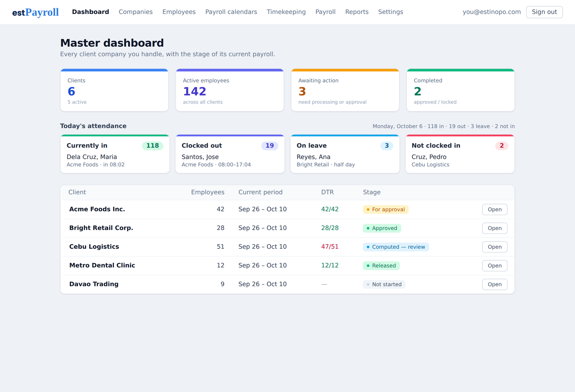
Task: Click Open for Metro Dental Clinic
Action: (495, 266)
